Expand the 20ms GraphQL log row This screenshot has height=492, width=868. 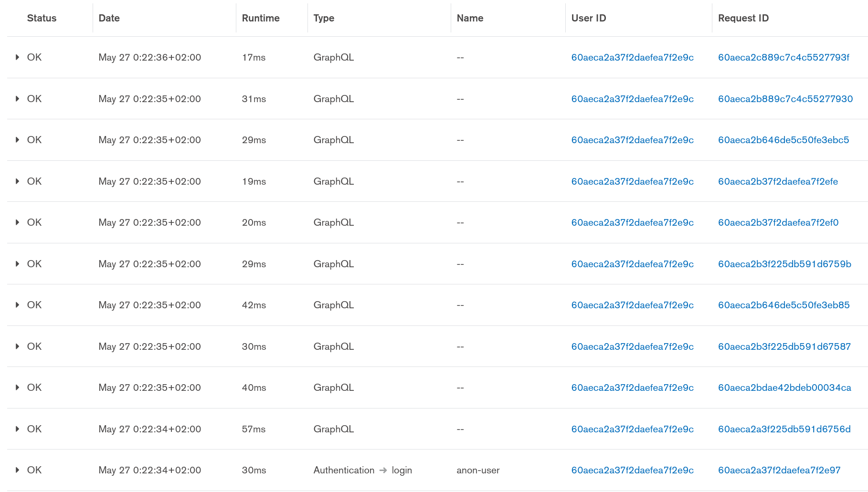[18, 222]
